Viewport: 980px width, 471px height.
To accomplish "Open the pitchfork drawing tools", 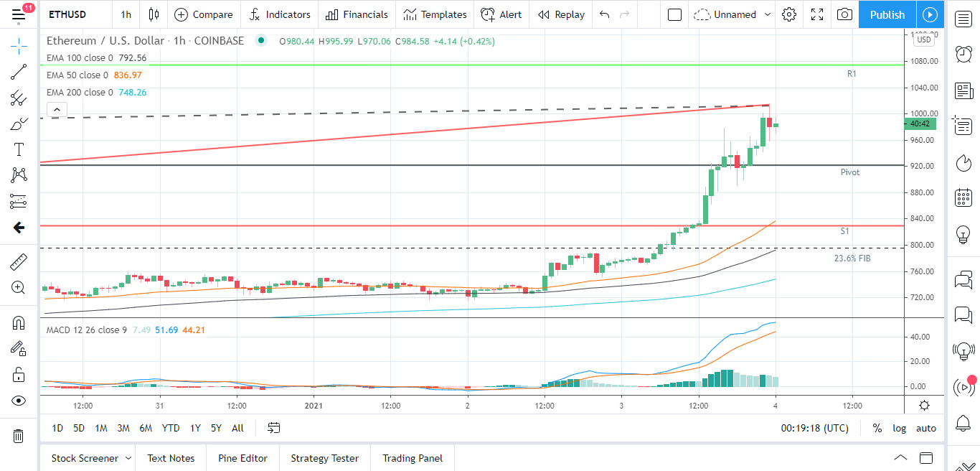I will [19, 98].
